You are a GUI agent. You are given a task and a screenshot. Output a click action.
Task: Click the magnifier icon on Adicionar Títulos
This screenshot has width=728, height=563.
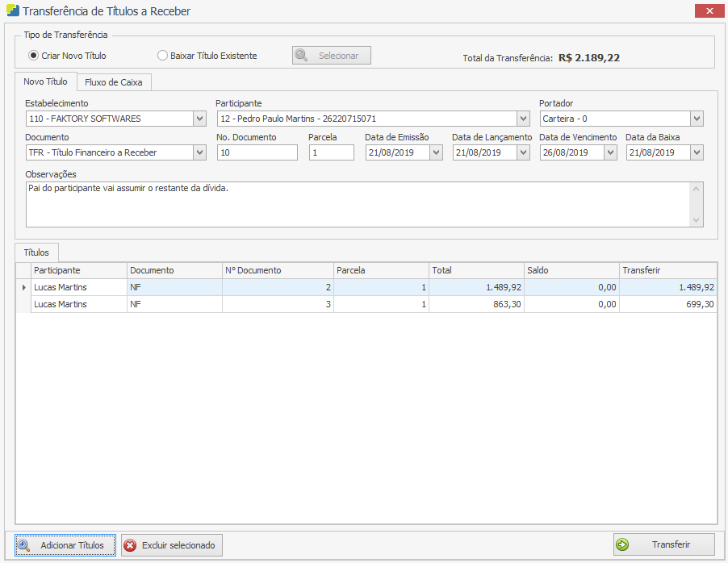pos(23,545)
